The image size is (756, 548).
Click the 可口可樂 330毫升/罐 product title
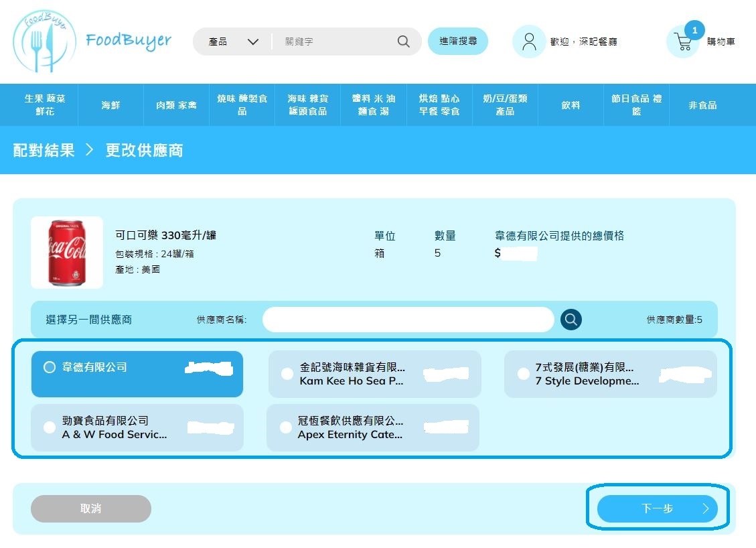(165, 235)
